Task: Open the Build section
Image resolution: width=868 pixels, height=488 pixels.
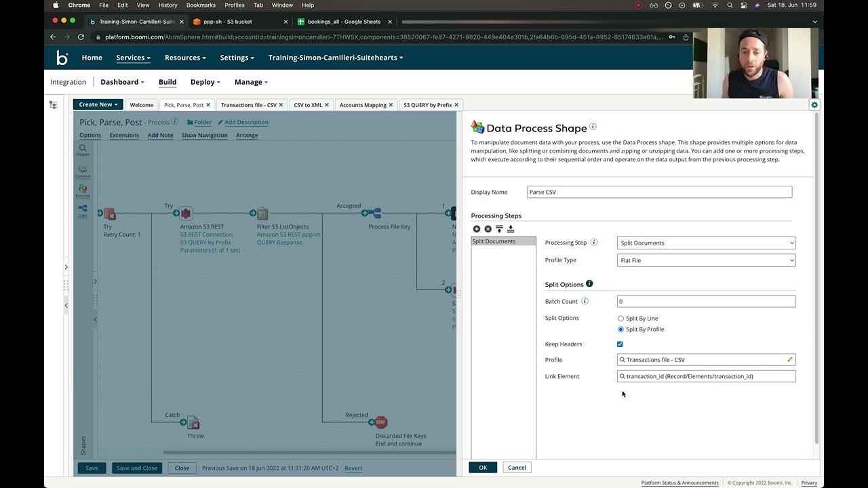Action: coord(167,82)
